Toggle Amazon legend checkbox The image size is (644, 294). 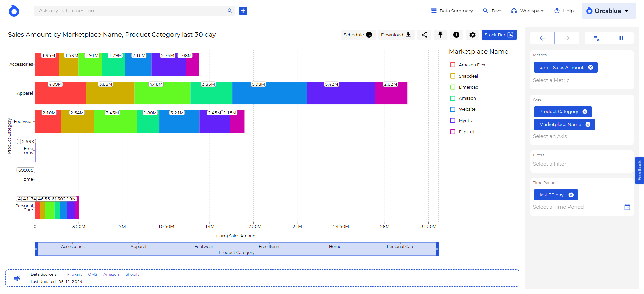click(x=453, y=98)
